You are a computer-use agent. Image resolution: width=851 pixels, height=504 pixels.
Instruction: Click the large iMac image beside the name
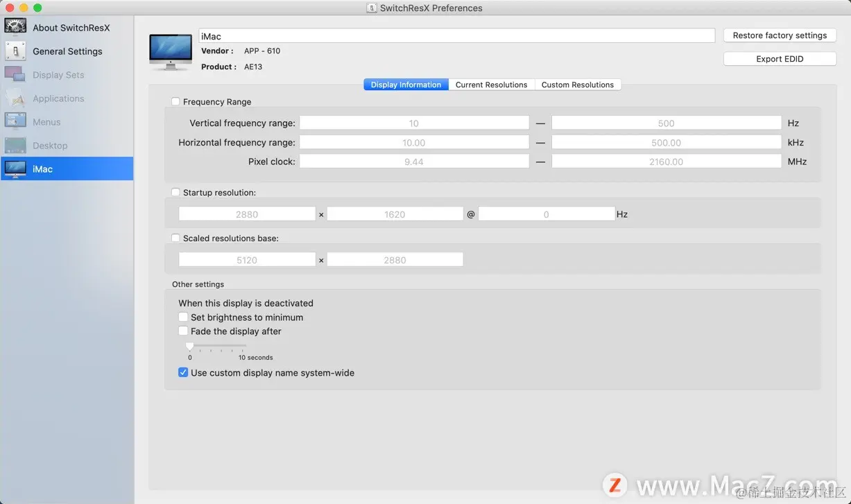[171, 52]
